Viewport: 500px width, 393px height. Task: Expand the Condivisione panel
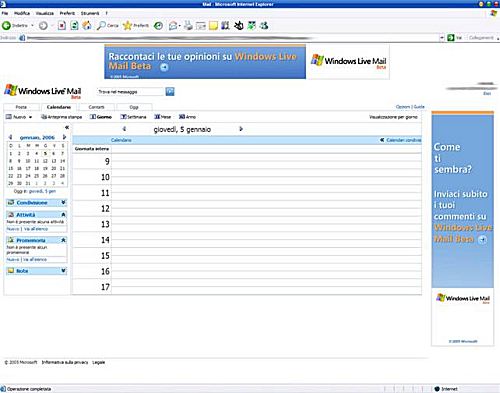(63, 202)
